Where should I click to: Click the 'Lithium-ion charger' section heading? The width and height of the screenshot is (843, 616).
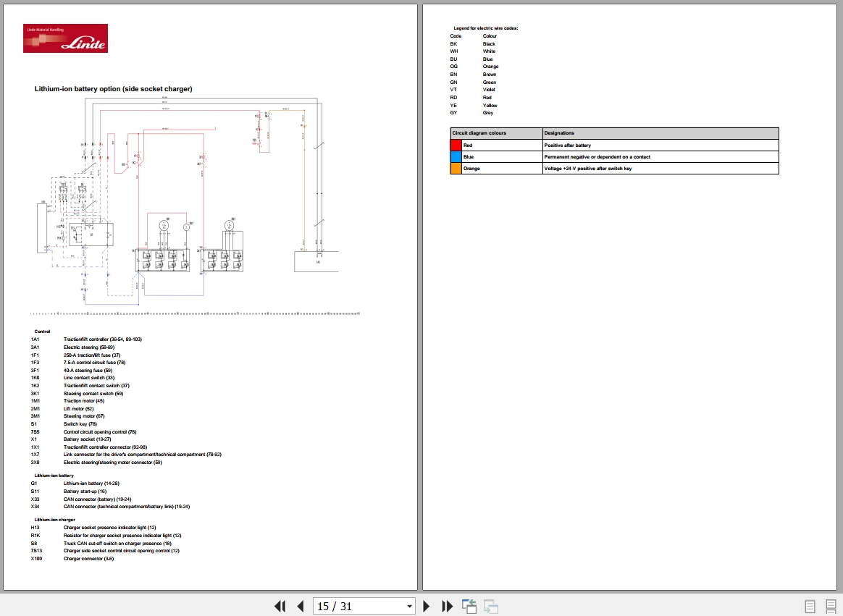pos(55,520)
